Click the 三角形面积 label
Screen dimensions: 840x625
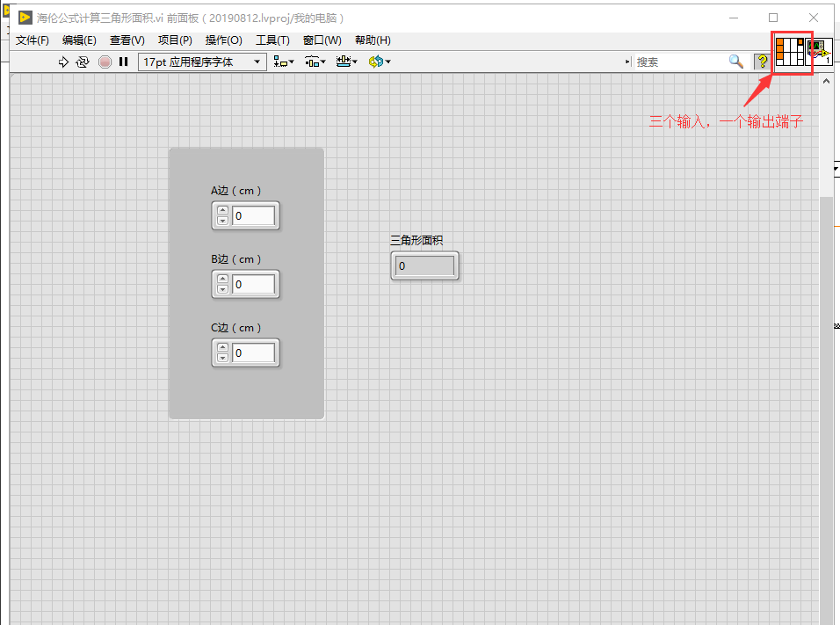[416, 240]
